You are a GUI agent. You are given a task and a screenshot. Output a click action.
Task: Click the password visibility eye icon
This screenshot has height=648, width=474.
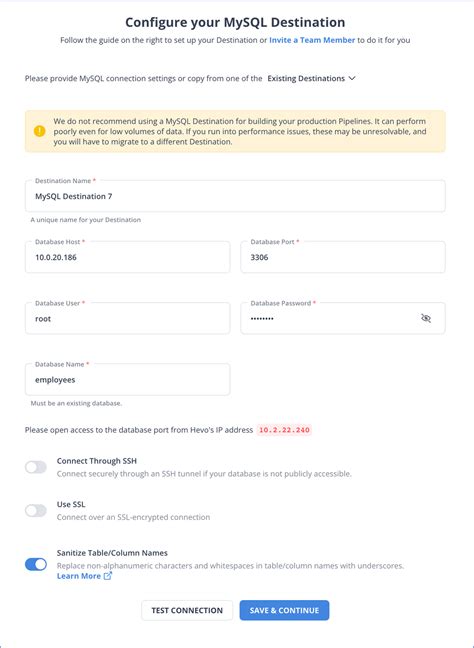[x=426, y=318]
